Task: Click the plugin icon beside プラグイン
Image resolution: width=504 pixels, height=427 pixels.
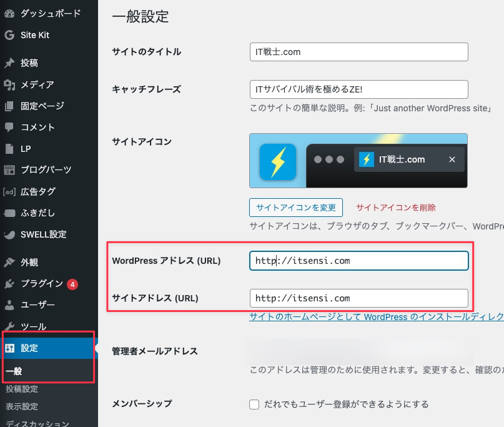Action: point(9,284)
